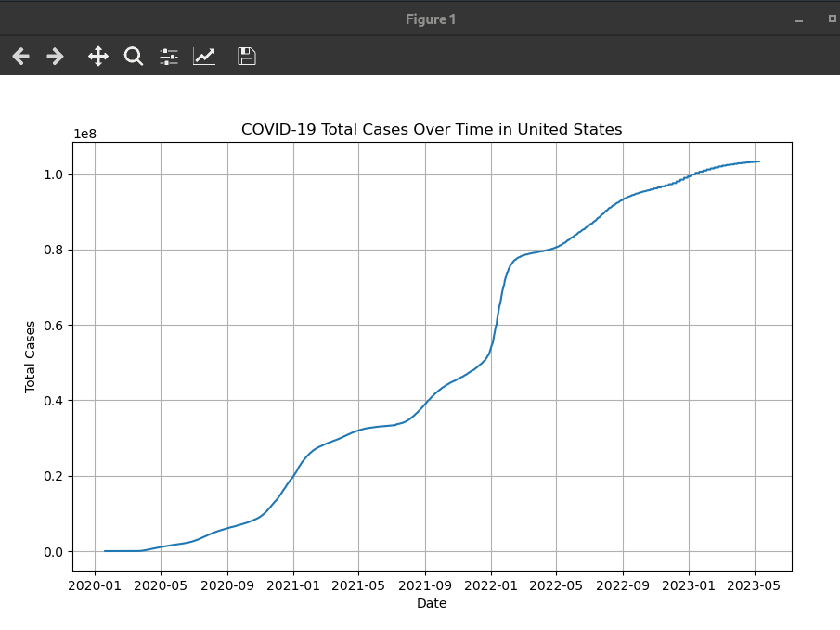Click the 1.0 y-axis tick label
Viewport: 840px width, 630px height.
tap(54, 174)
